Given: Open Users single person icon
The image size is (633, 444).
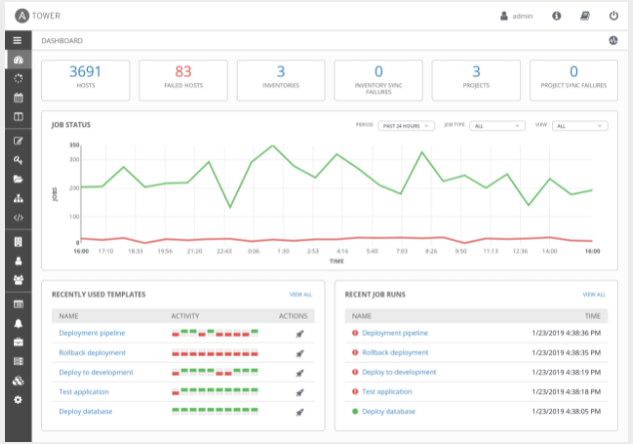Looking at the screenshot, I should (x=18, y=261).
